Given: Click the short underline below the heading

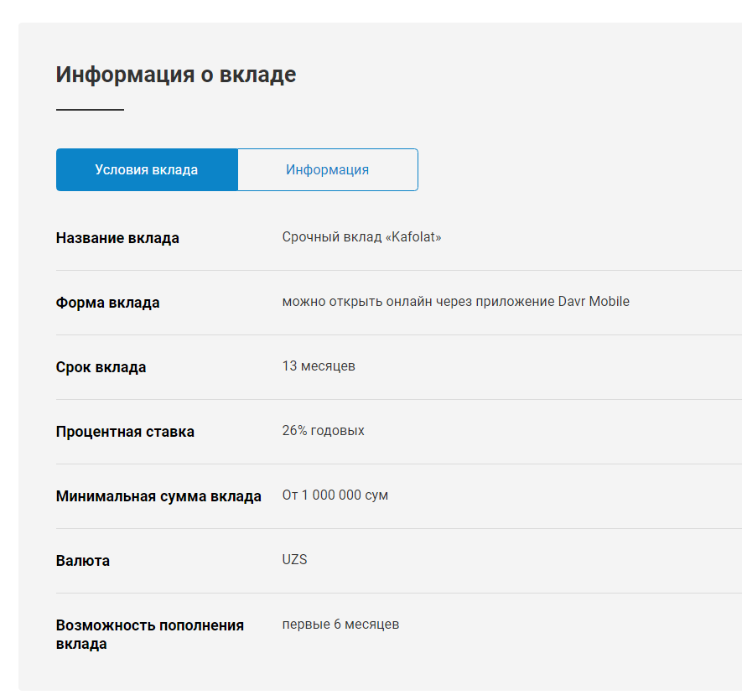Looking at the screenshot, I should point(90,110).
